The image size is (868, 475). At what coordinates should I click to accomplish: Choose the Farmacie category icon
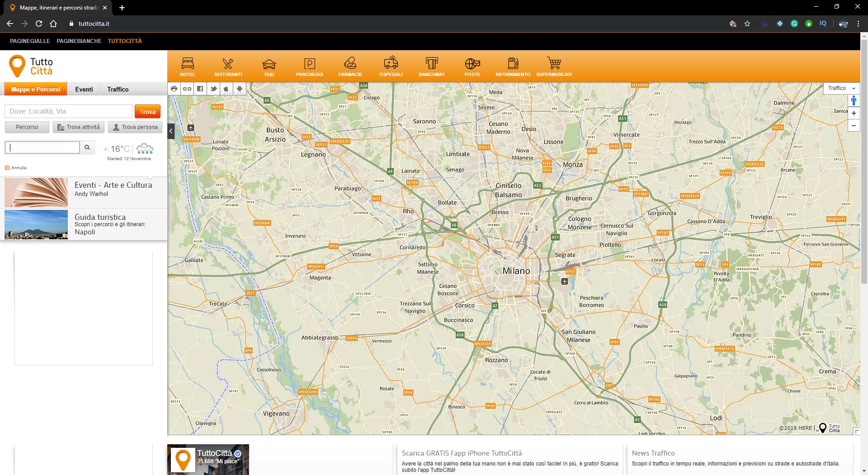(x=350, y=66)
